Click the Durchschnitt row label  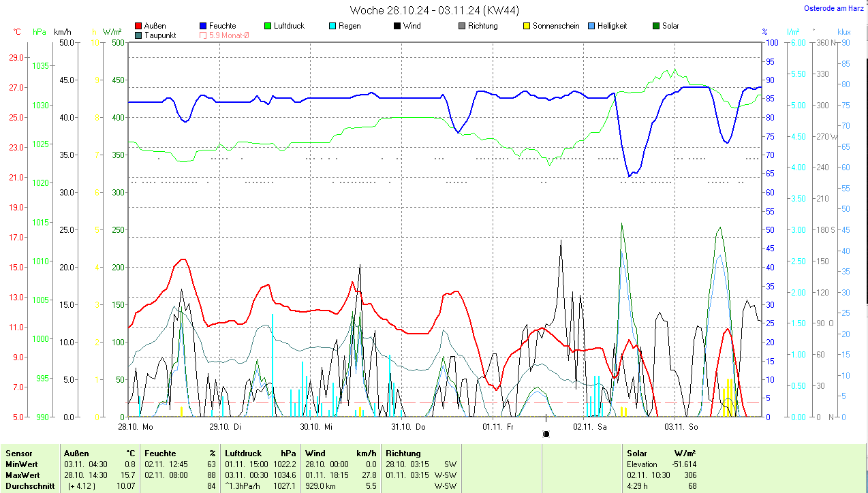pos(28,486)
